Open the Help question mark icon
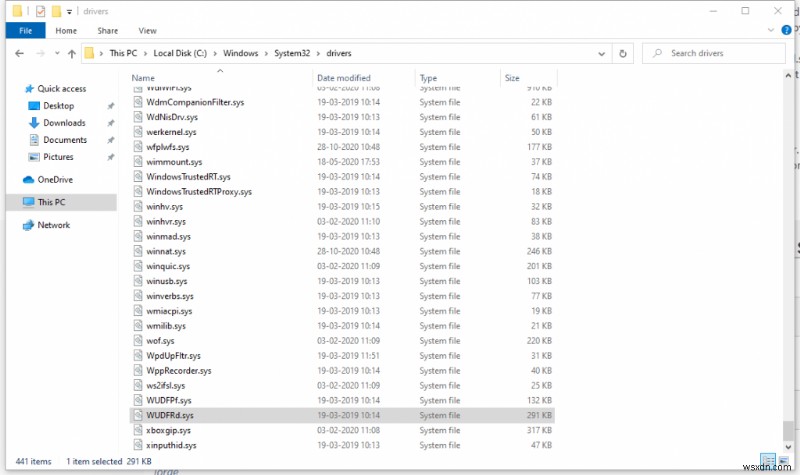Viewport: 800px width, 475px height. pyautogui.click(x=786, y=30)
